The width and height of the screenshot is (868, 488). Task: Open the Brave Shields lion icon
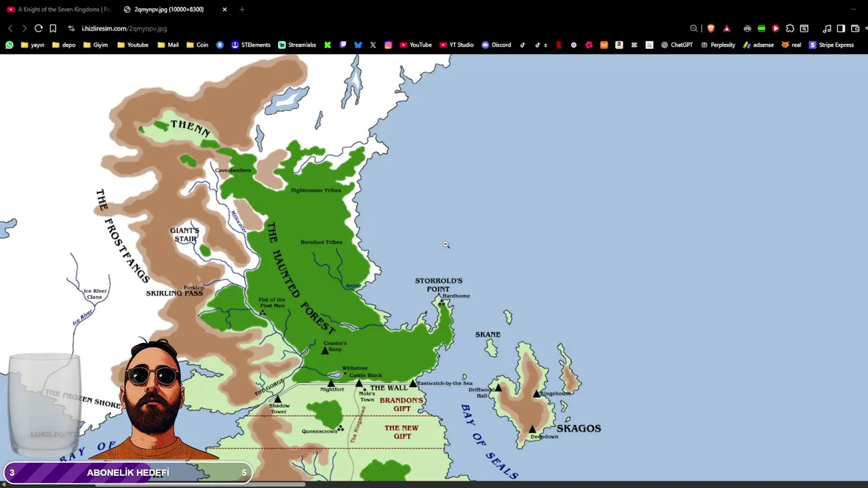pyautogui.click(x=711, y=28)
